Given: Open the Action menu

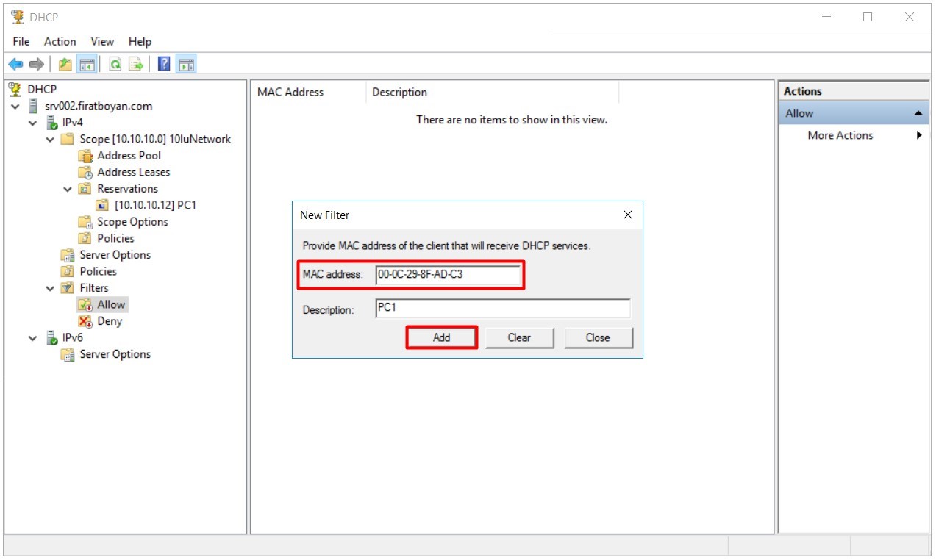Looking at the screenshot, I should pyautogui.click(x=60, y=42).
